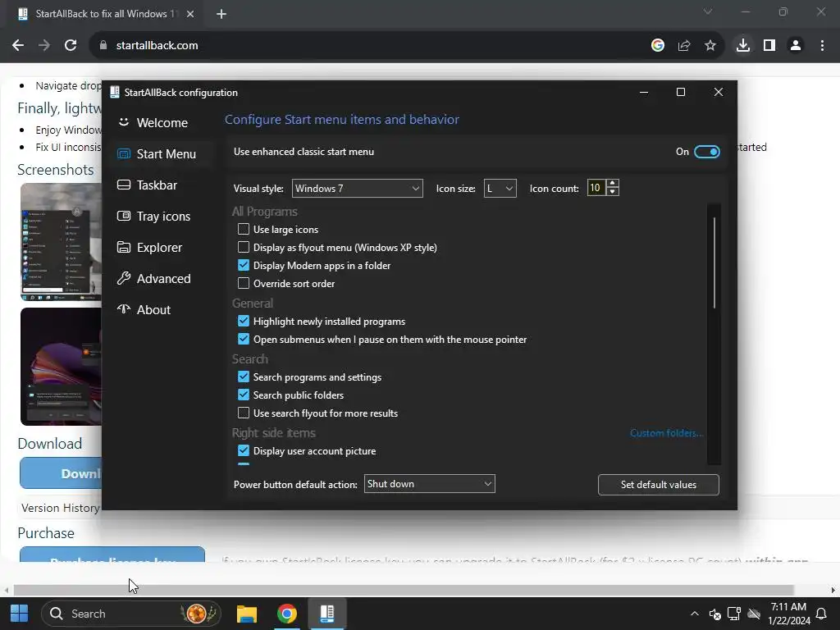The image size is (840, 630).
Task: Uncheck Search programs and settings
Action: tap(243, 377)
